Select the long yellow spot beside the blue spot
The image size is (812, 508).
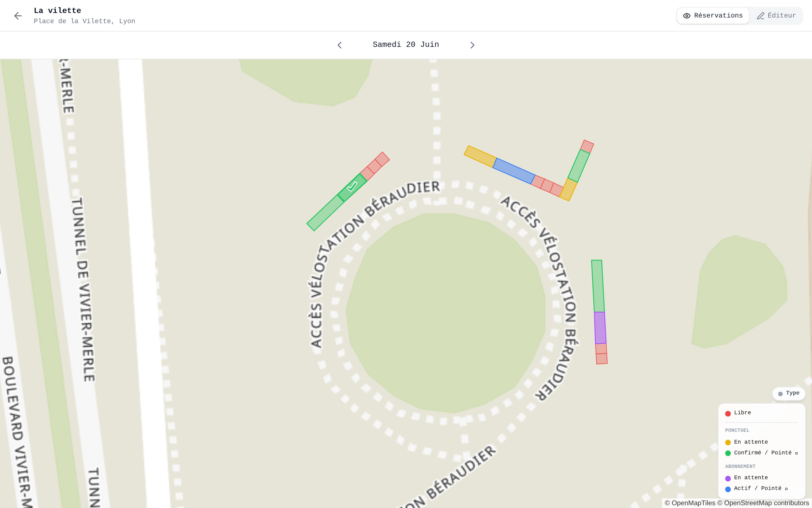tap(480, 157)
